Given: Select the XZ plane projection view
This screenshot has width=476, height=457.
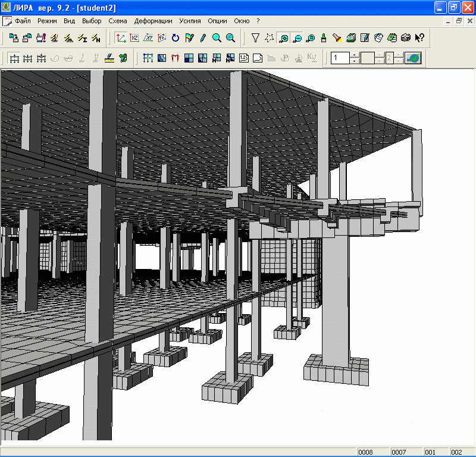Looking at the screenshot, I should click(134, 38).
